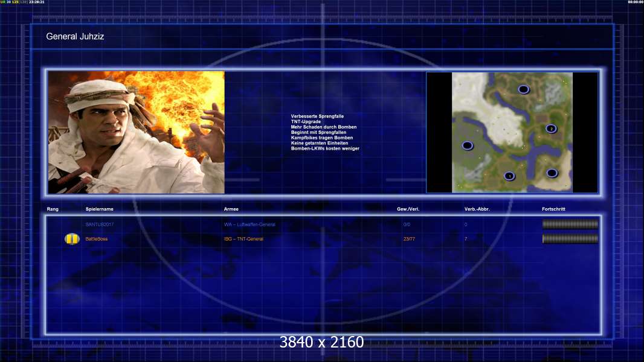Click the Verb.-Abbr. column header
This screenshot has height=362, width=644.
coord(477,209)
